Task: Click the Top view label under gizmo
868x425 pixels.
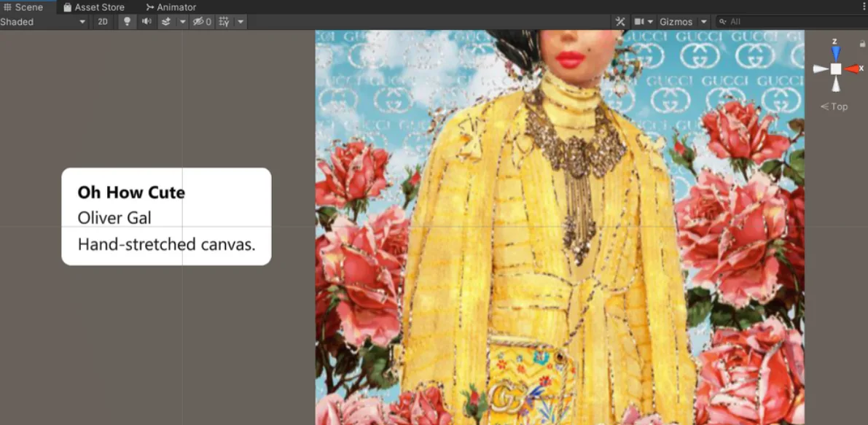Action: click(x=834, y=106)
